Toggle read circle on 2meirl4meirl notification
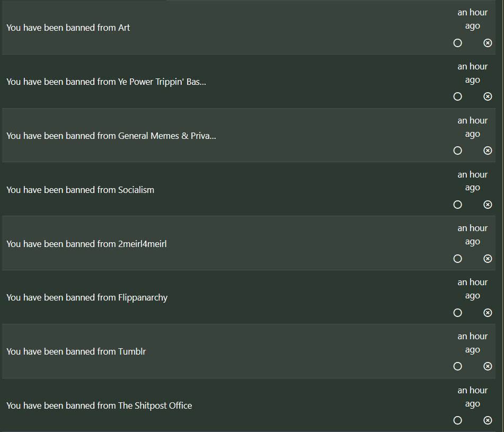Image resolution: width=504 pixels, height=432 pixels. [458, 259]
